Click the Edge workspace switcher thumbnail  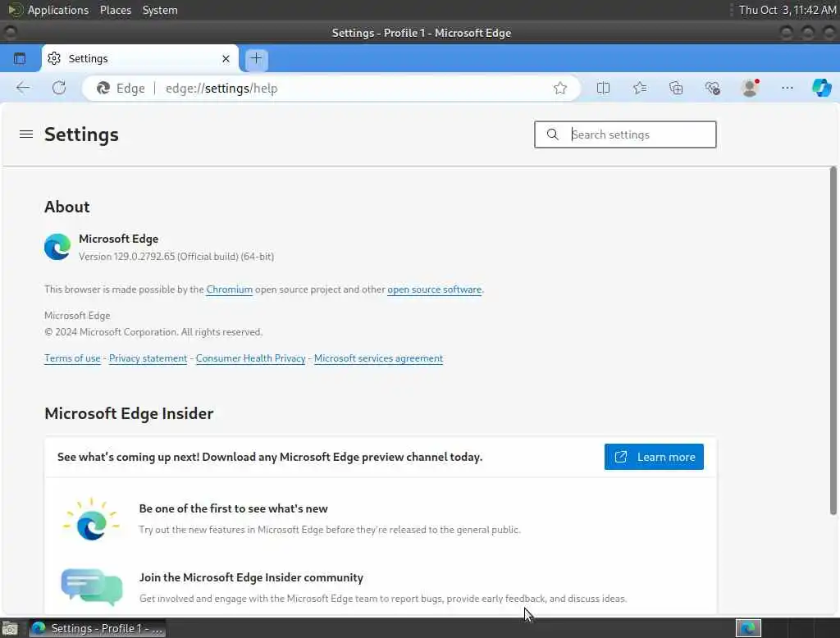pos(748,628)
